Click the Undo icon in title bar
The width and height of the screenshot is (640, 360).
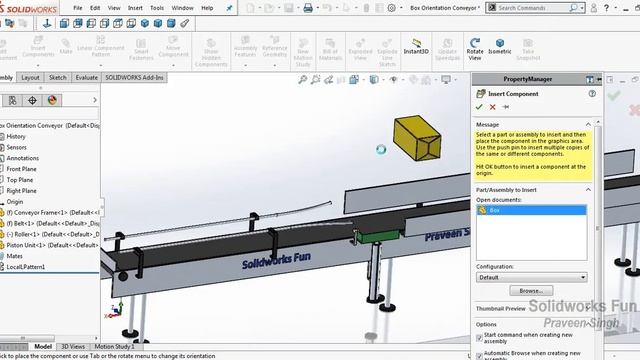click(x=327, y=8)
